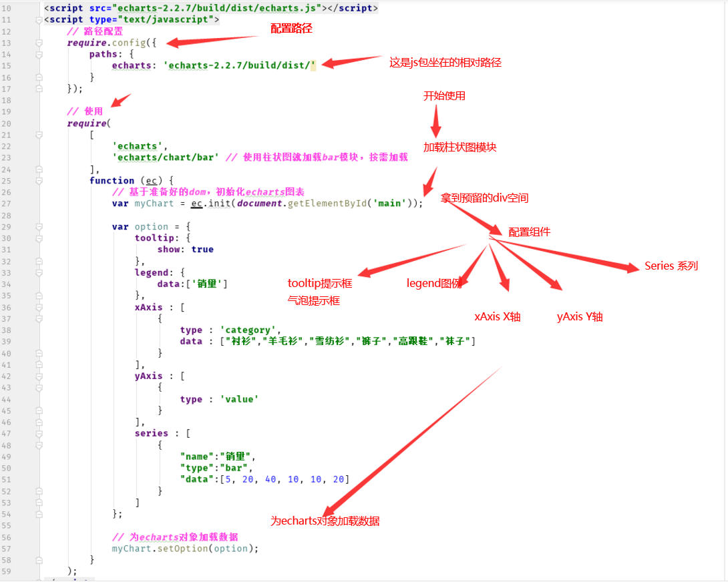This screenshot has height=582, width=728.
Task: Click the number 40 in series data
Action: (x=270, y=479)
